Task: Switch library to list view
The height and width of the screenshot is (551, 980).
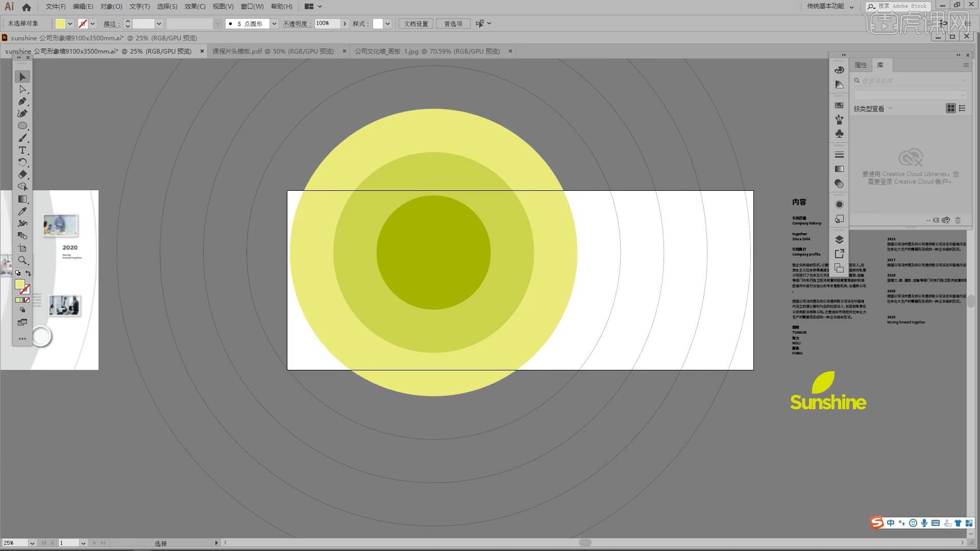Action: 962,108
